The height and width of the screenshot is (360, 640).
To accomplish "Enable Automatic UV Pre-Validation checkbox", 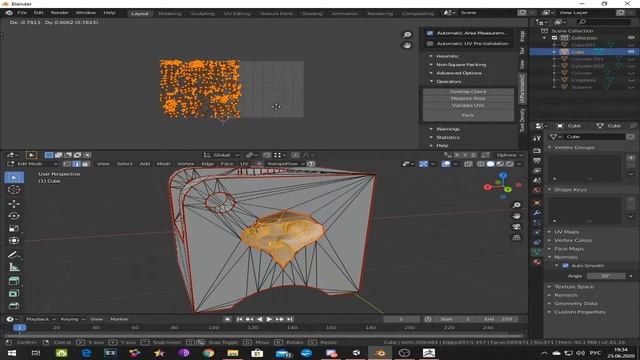I will (430, 44).
